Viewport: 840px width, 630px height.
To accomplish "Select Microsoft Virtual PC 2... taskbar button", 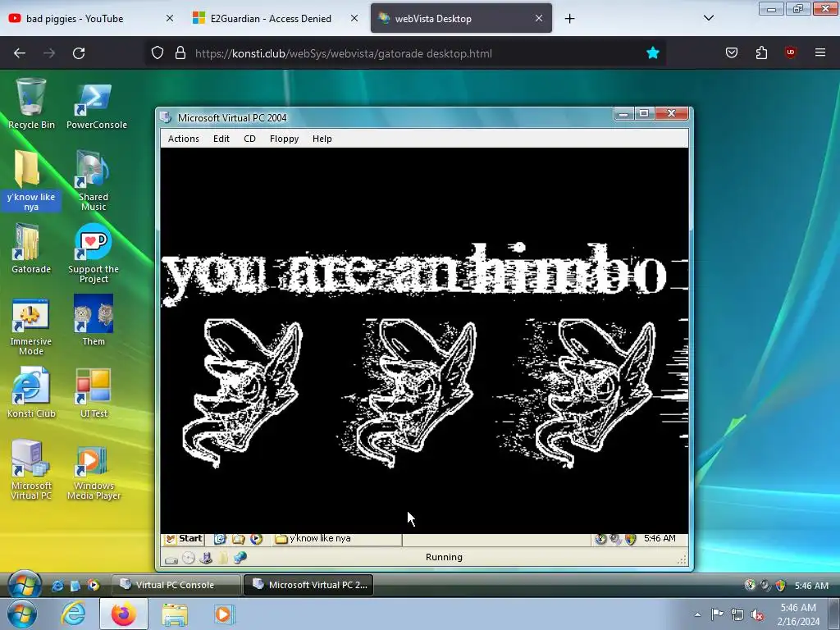I will [x=308, y=585].
